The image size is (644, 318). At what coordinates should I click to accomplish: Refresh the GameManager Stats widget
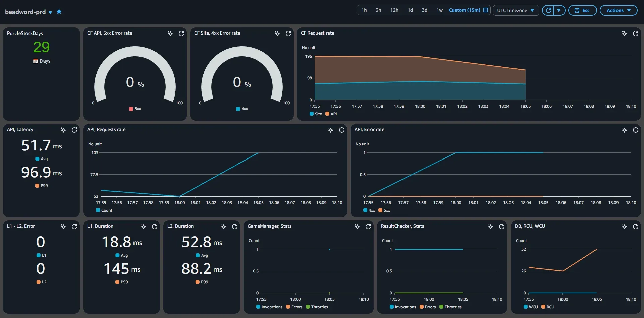(x=368, y=227)
